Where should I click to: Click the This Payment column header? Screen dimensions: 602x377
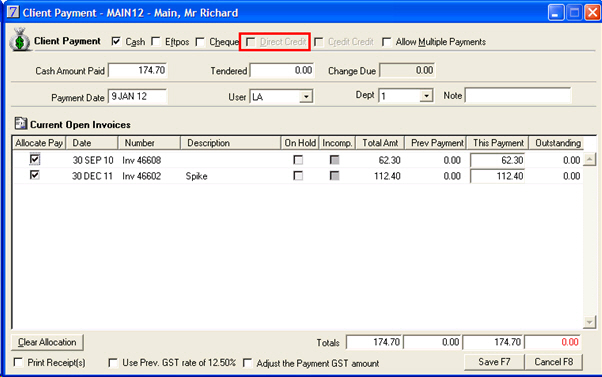click(498, 143)
